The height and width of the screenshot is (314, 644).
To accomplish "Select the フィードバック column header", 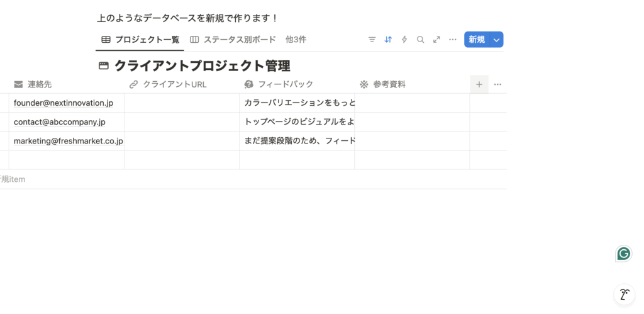I will click(x=285, y=84).
